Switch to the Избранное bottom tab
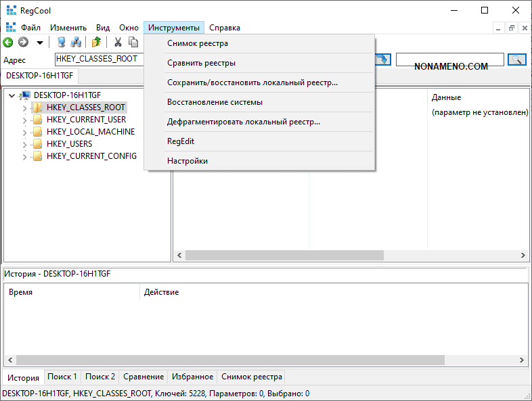This screenshot has width=532, height=401. click(x=192, y=377)
